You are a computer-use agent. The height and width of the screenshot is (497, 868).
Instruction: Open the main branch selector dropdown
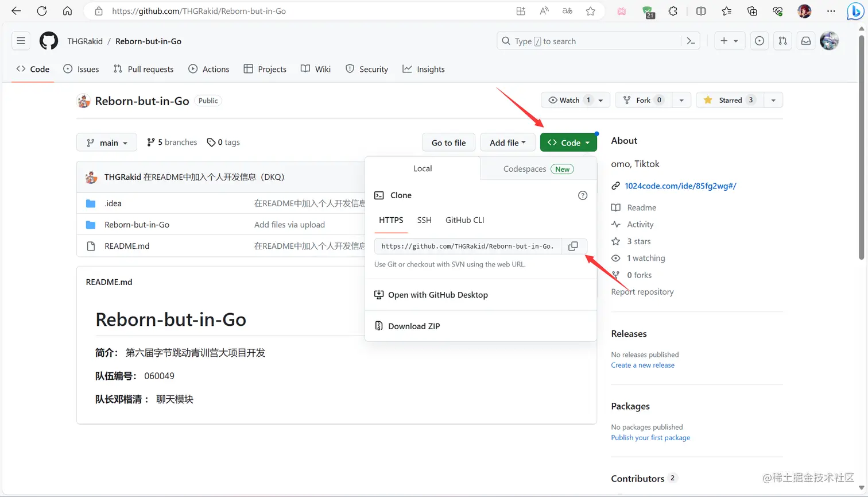(107, 142)
